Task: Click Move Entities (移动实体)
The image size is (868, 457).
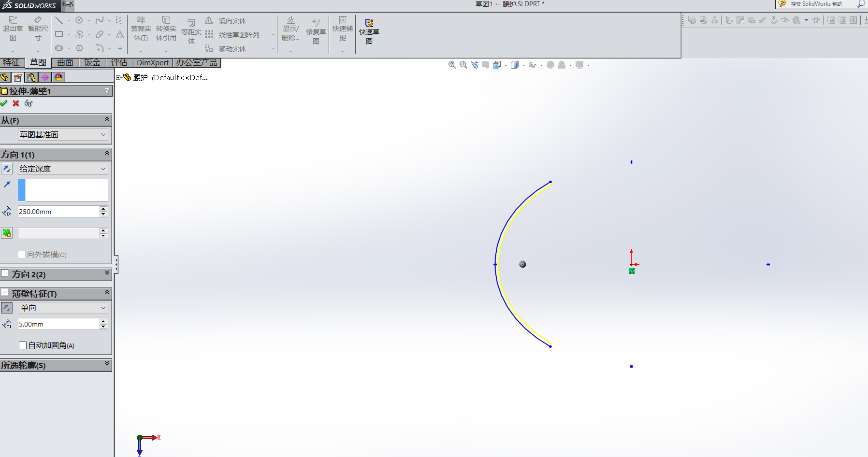Action: click(x=226, y=49)
